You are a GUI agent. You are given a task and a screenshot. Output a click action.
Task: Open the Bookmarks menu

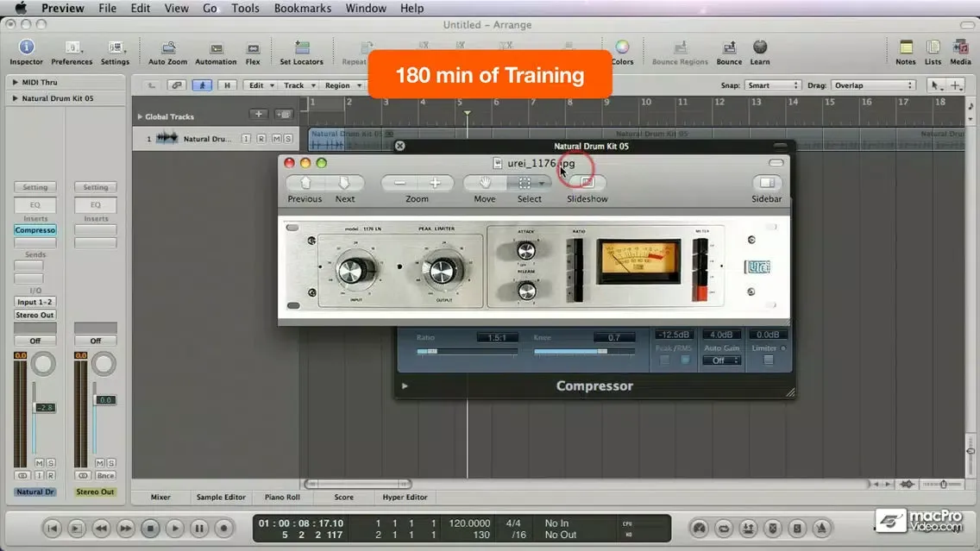(x=302, y=8)
